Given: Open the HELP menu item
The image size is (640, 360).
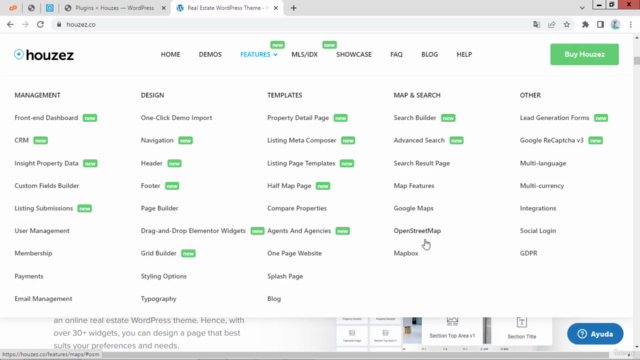Looking at the screenshot, I should pos(464,54).
